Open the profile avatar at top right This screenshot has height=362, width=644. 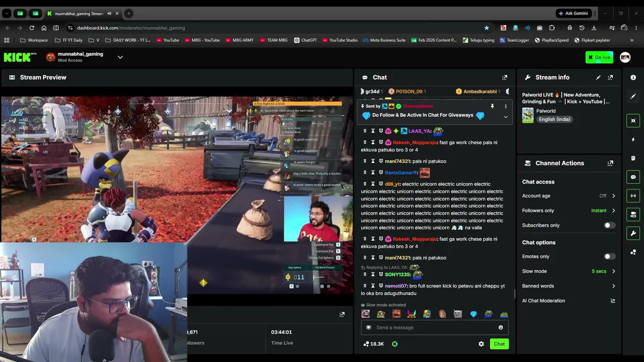click(x=625, y=57)
